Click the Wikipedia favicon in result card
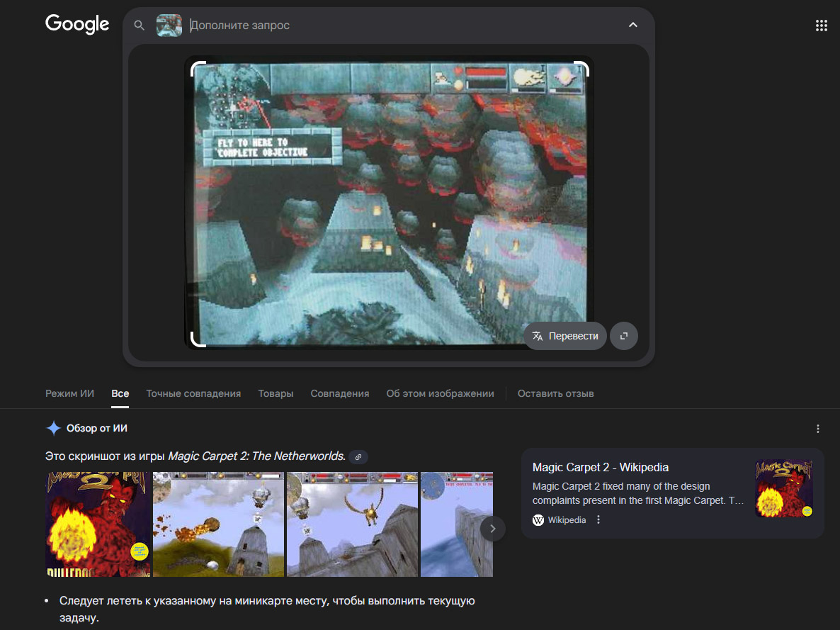This screenshot has width=840, height=630. coord(539,519)
